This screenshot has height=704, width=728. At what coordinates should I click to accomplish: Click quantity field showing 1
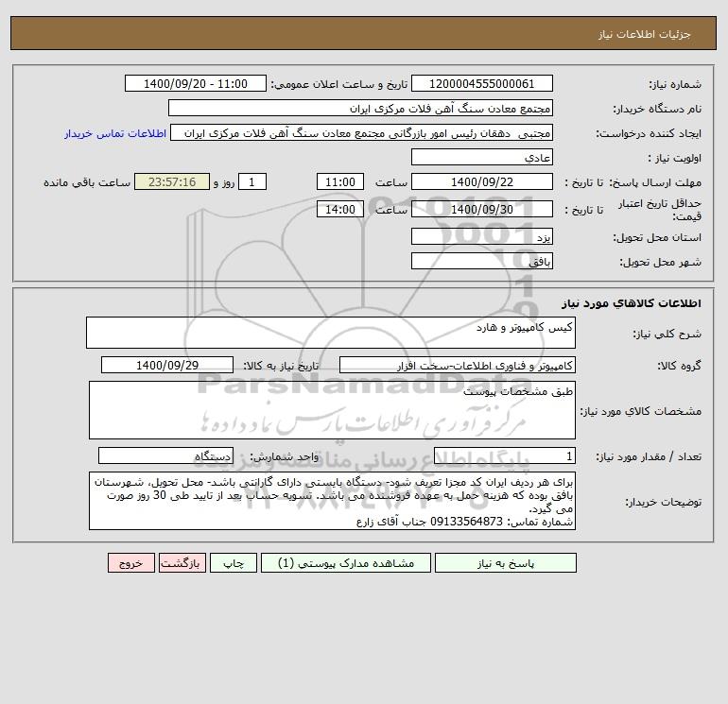[x=505, y=455]
